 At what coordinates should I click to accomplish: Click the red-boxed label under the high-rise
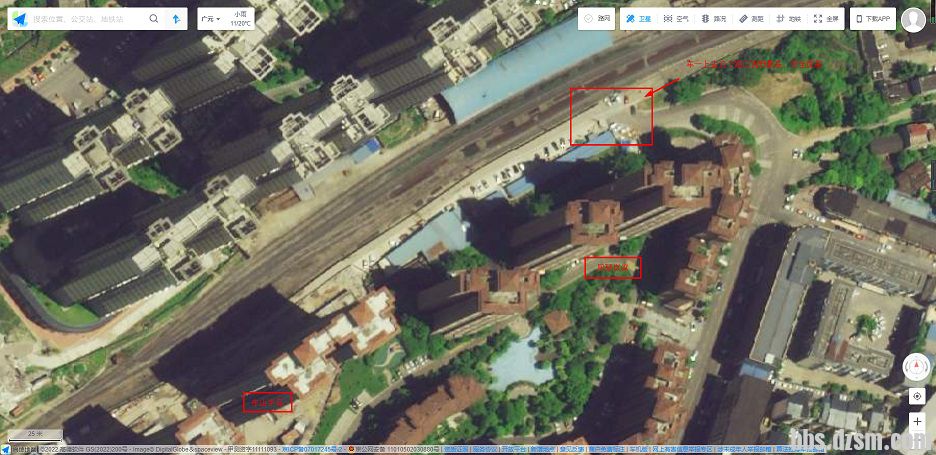tap(612, 267)
